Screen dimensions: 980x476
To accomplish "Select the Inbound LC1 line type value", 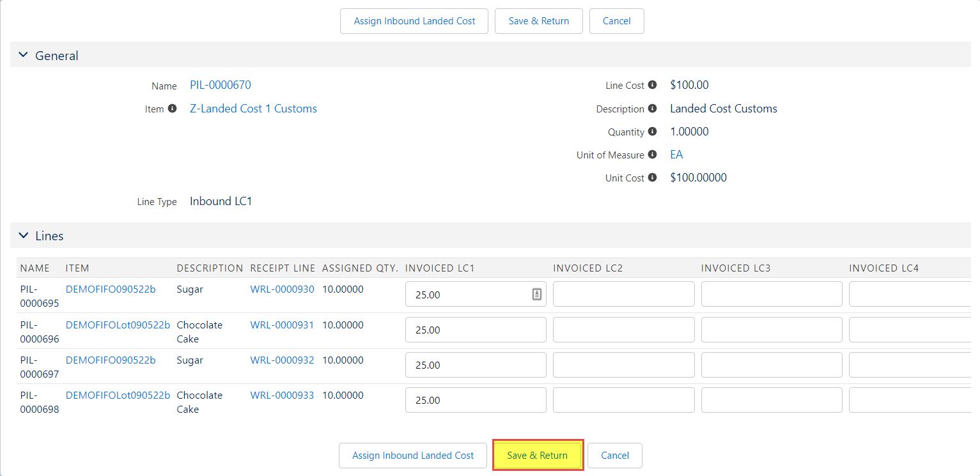I will tap(221, 201).
